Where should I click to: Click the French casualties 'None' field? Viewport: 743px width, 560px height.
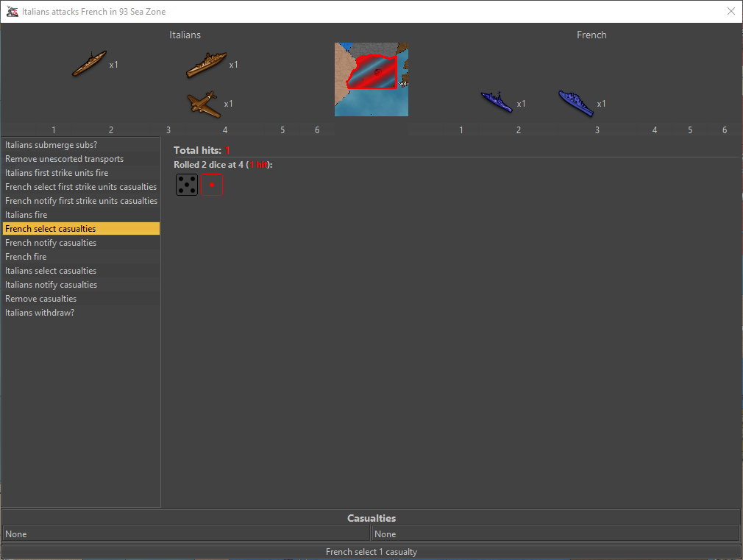pyautogui.click(x=556, y=534)
